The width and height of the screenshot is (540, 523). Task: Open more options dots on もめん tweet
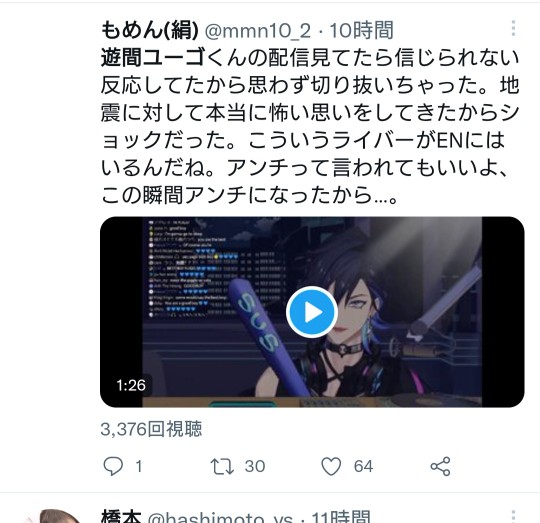(x=513, y=28)
